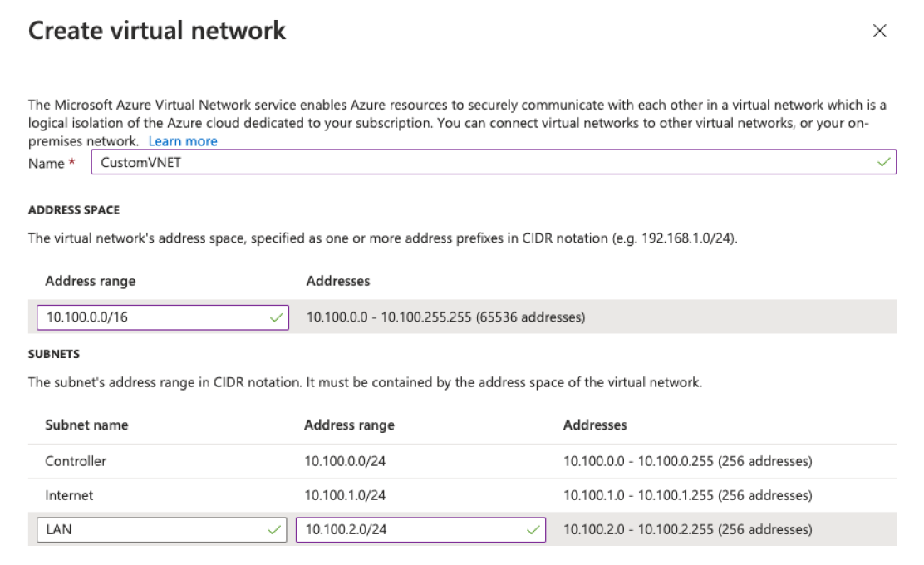Close the Create virtual network panel

[879, 32]
